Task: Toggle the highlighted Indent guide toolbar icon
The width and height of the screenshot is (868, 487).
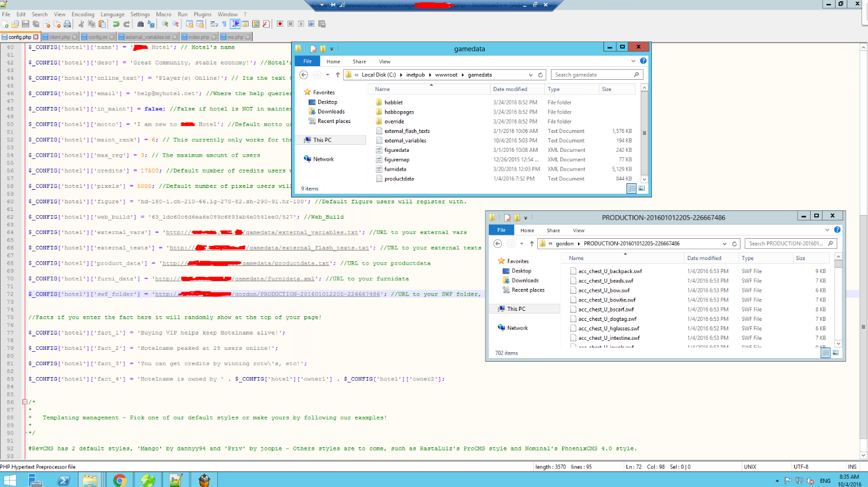Action: pyautogui.click(x=235, y=24)
